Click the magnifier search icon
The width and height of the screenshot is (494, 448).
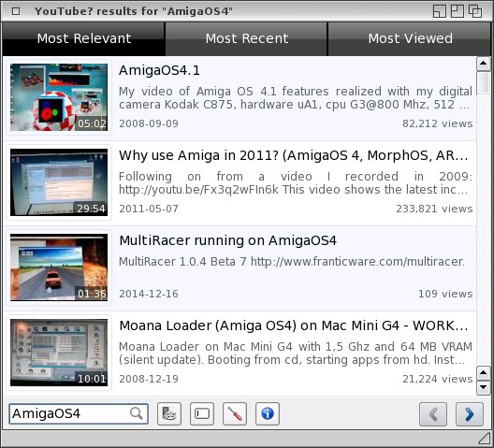pos(137,413)
